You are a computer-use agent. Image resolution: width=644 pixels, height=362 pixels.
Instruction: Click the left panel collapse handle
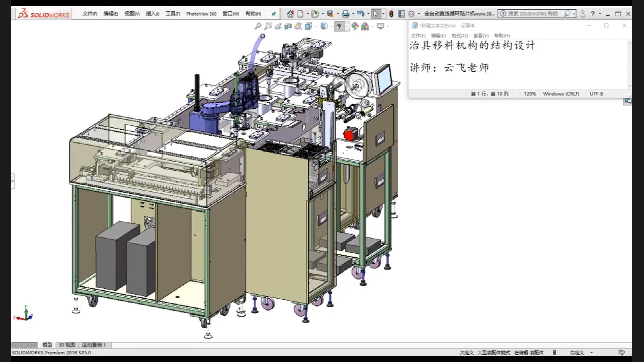[x=13, y=181]
